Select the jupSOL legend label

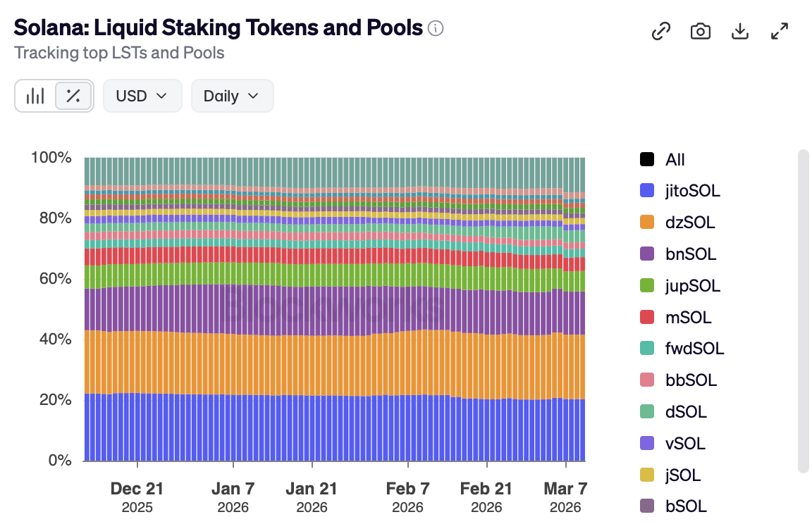click(693, 286)
